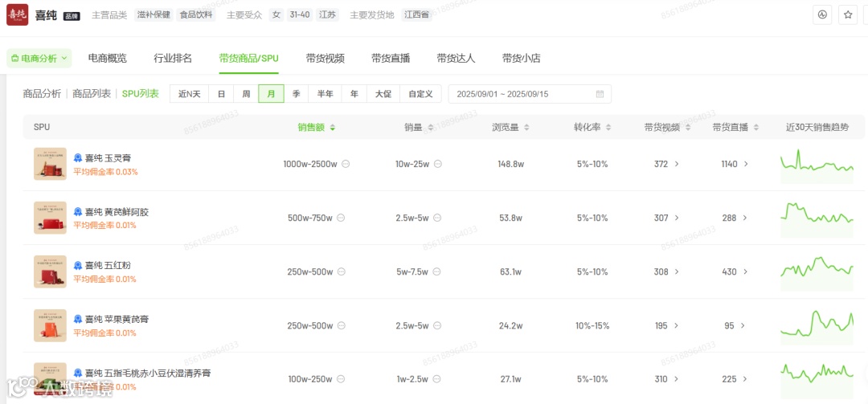868x404 pixels.
Task: Open 玉灵膏 product thumbnail
Action: coord(50,164)
